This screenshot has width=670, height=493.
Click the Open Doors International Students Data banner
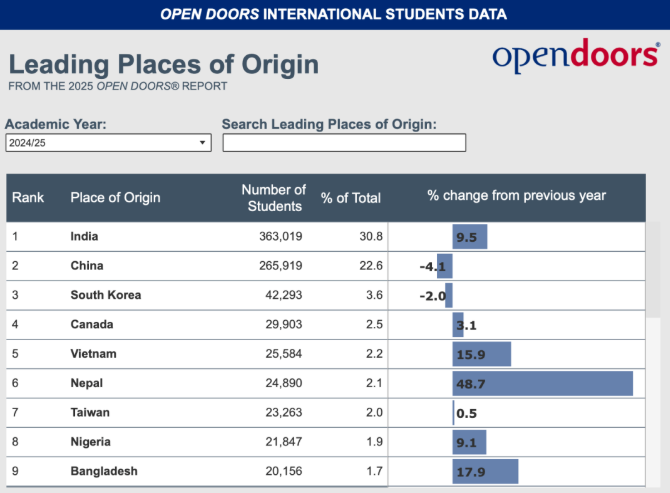pos(335,14)
